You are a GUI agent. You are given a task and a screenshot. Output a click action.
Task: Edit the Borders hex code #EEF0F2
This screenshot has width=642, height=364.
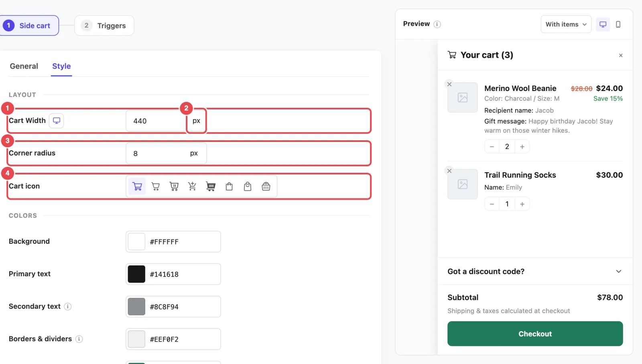[x=164, y=339]
